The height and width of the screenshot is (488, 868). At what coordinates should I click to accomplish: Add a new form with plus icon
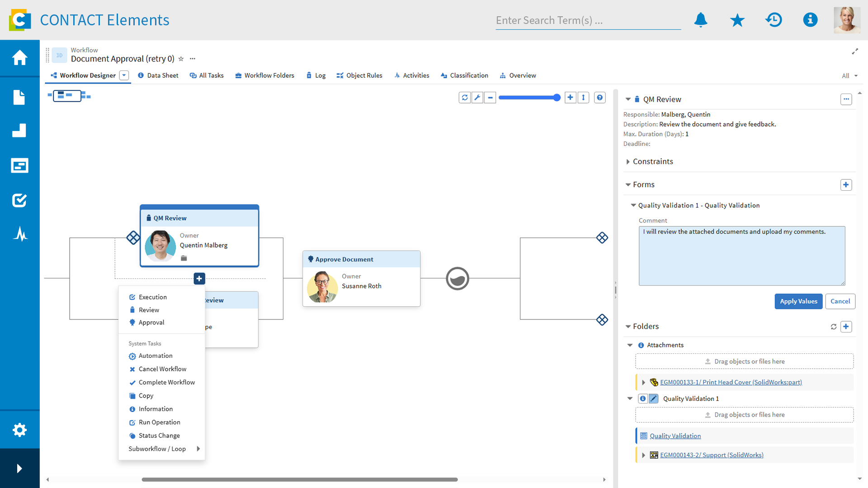(846, 185)
